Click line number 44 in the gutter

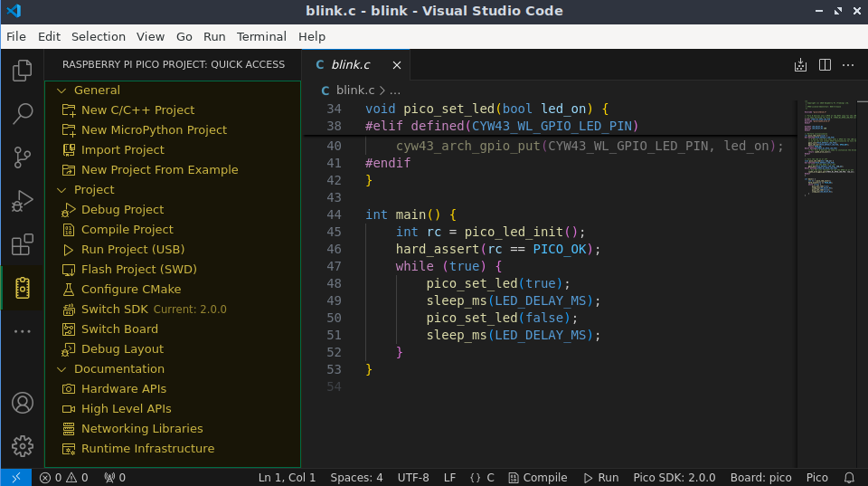(334, 215)
